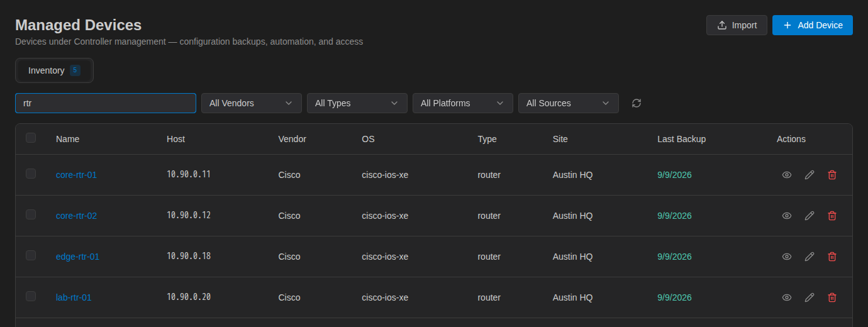Click the Inventory count badge showing 5
This screenshot has height=327, width=868.
point(75,70)
